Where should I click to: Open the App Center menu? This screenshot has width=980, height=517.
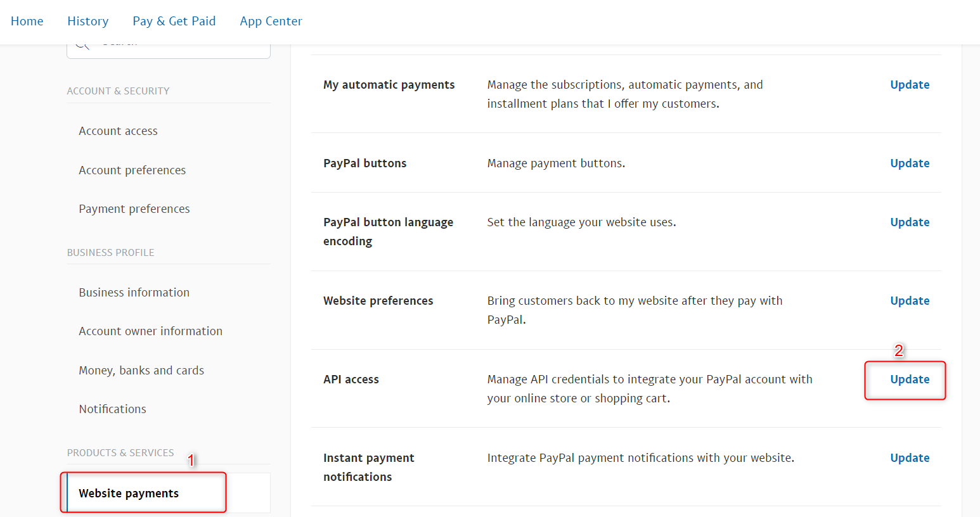pos(271,21)
